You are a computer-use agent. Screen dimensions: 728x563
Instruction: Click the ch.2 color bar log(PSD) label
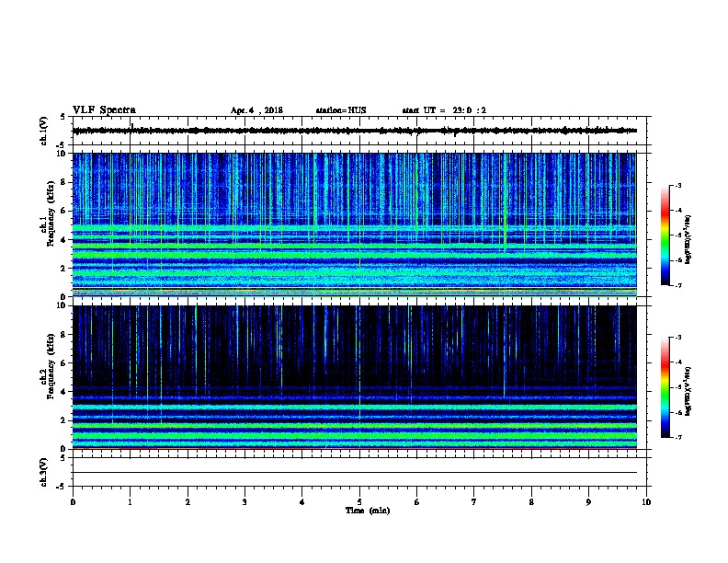tap(688, 391)
